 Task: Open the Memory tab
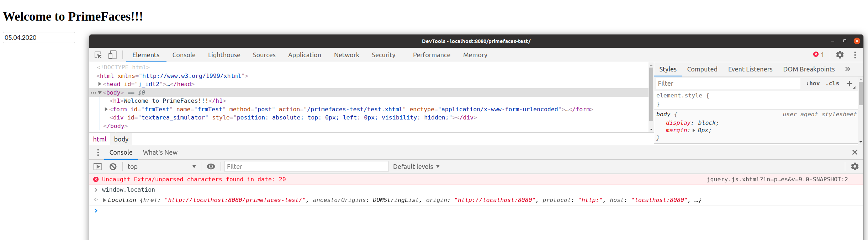[x=475, y=55]
